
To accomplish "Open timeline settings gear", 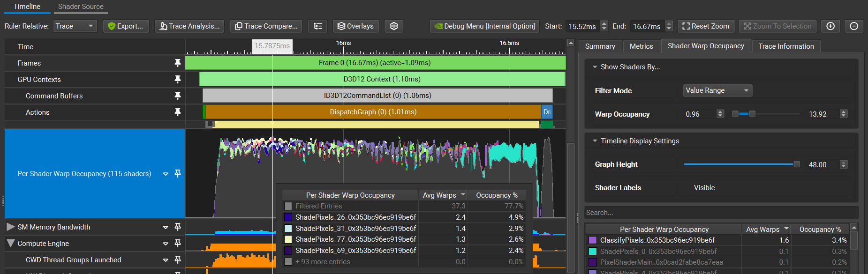I will point(394,26).
